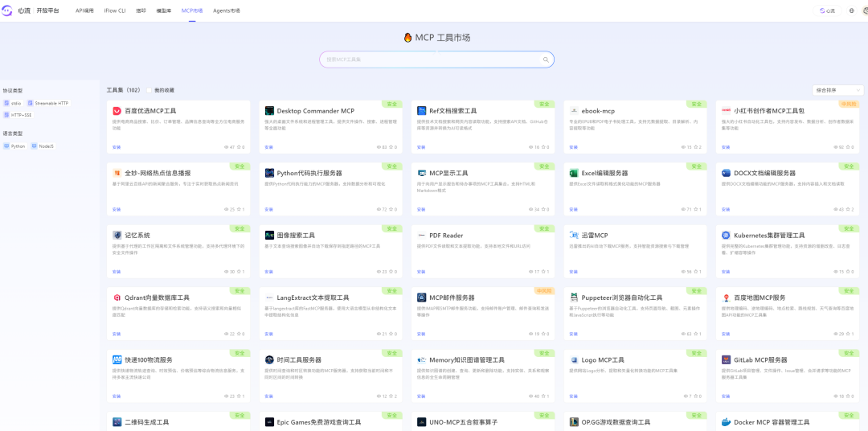
Task: Toggle the 我的收藏 checkbox
Action: [x=149, y=90]
